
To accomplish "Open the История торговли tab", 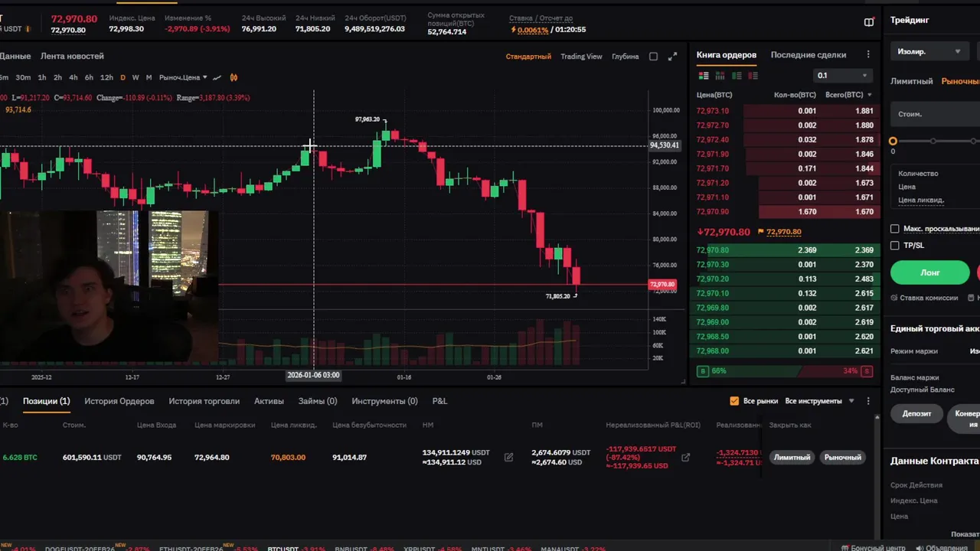I will point(204,401).
